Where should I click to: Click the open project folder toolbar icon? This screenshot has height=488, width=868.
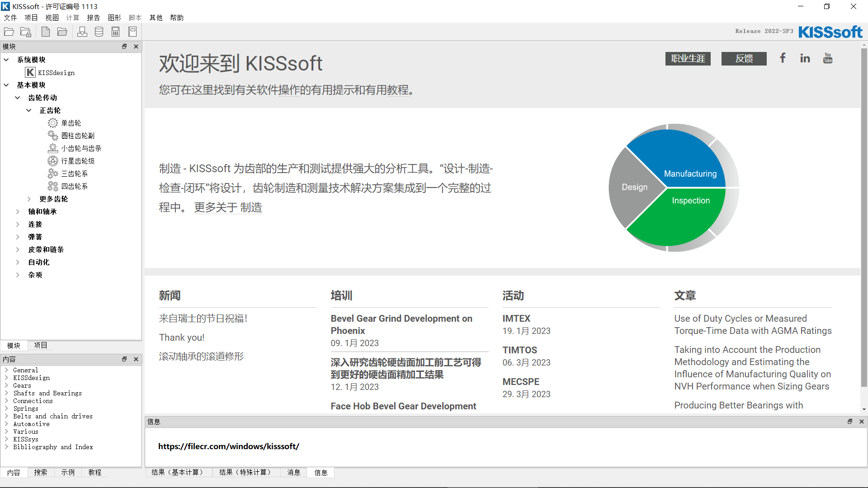point(9,32)
